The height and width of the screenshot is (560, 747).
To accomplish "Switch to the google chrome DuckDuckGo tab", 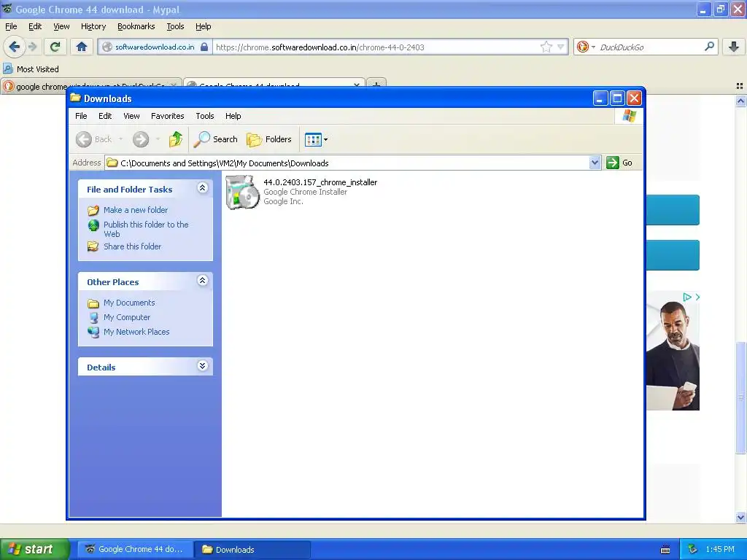I will [90, 86].
